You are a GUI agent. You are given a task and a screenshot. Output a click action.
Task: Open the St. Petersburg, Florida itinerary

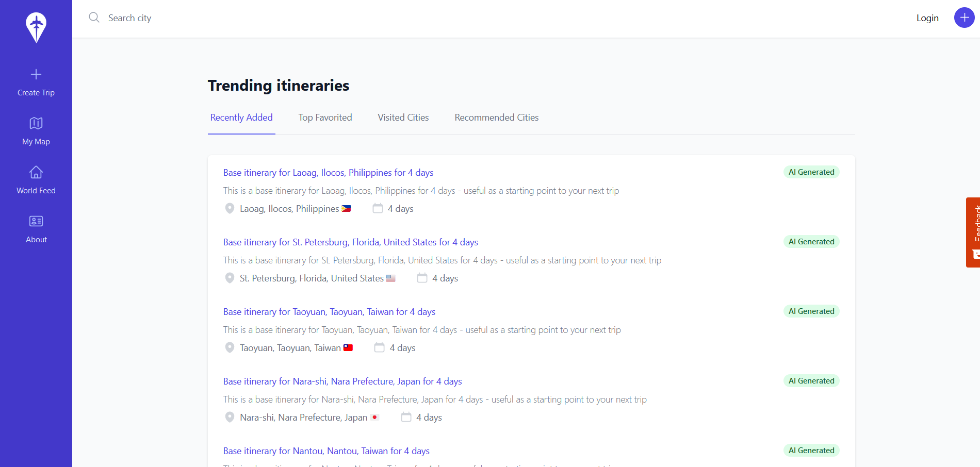(x=350, y=242)
